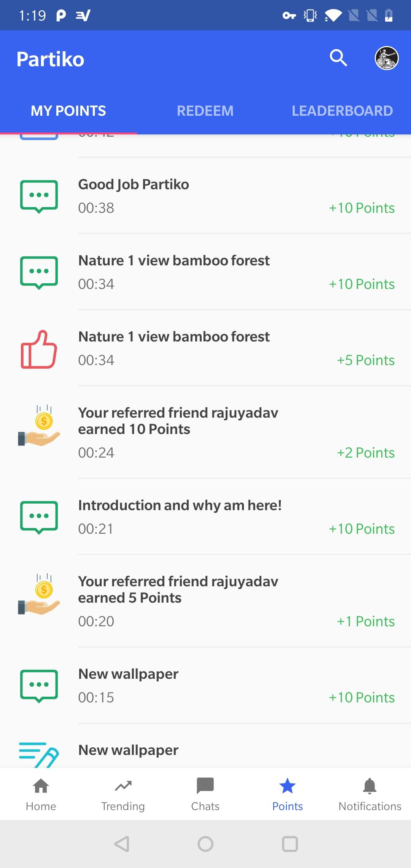
Task: Tap the Points star icon
Action: point(287,787)
